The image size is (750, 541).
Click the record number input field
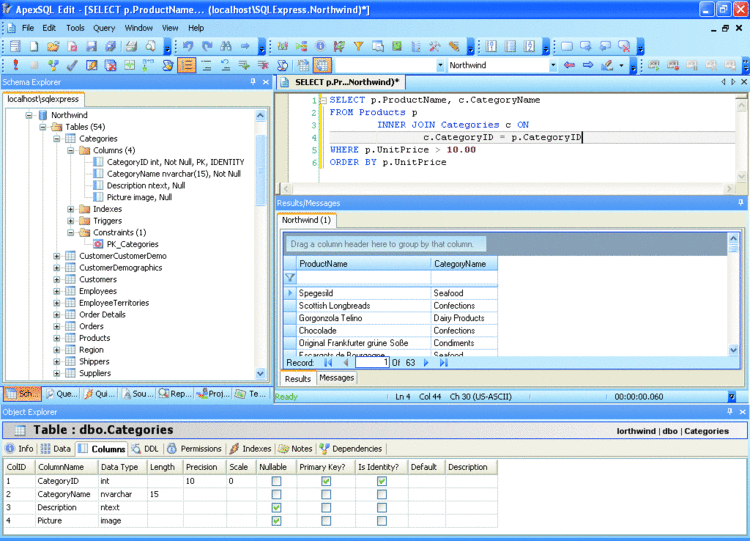[x=372, y=363]
